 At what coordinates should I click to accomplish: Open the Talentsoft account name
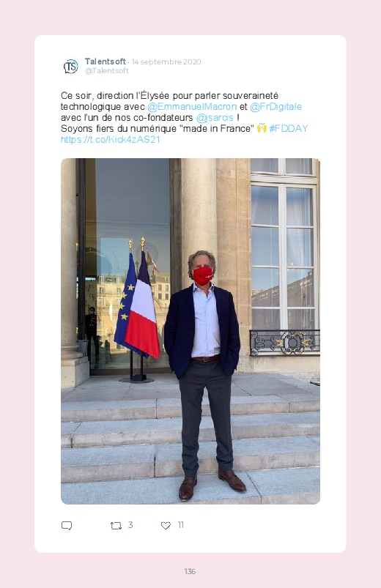[105, 61]
